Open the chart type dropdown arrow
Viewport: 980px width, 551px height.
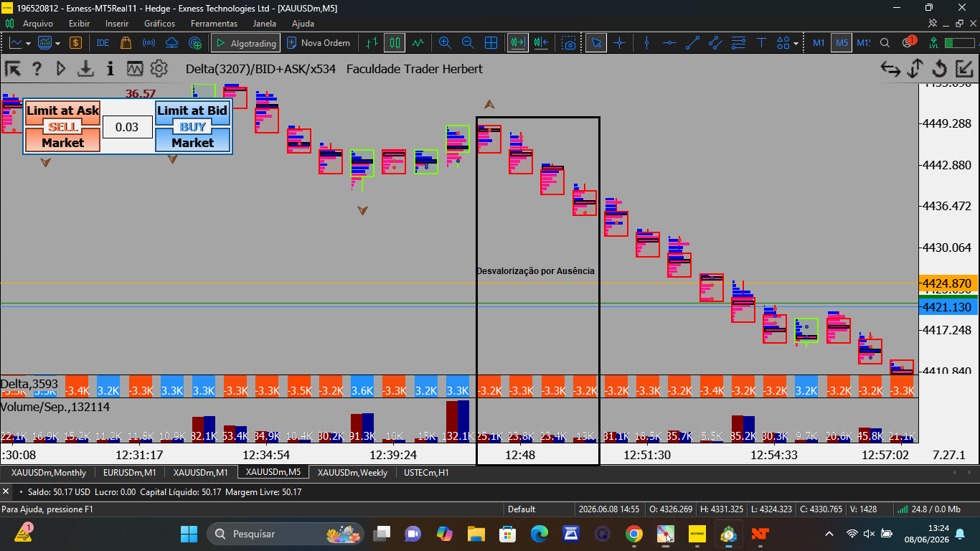coord(28,43)
